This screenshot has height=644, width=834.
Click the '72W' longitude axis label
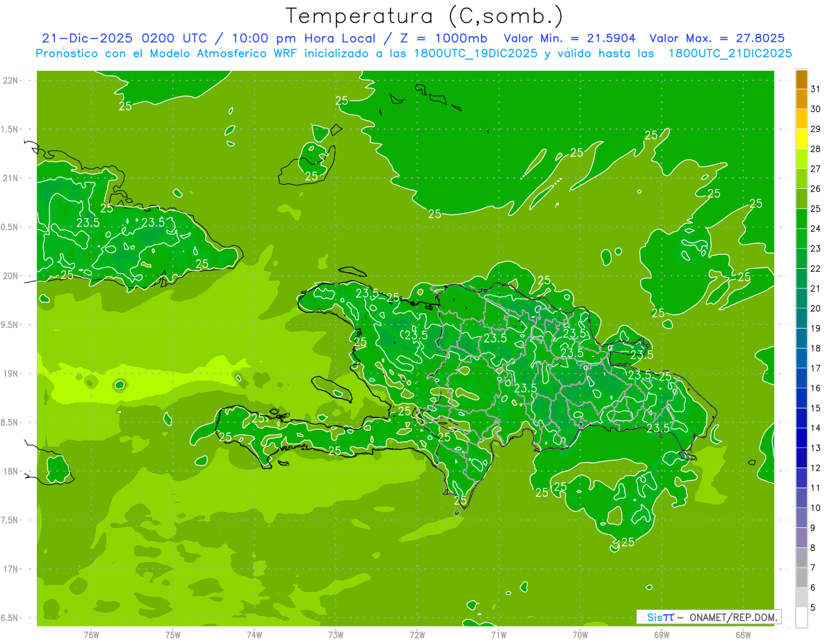coord(417,634)
